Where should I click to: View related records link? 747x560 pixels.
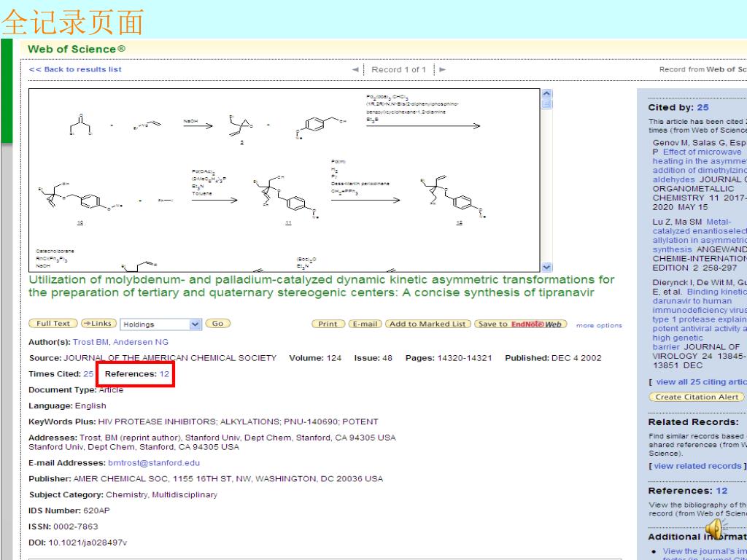pos(697,466)
